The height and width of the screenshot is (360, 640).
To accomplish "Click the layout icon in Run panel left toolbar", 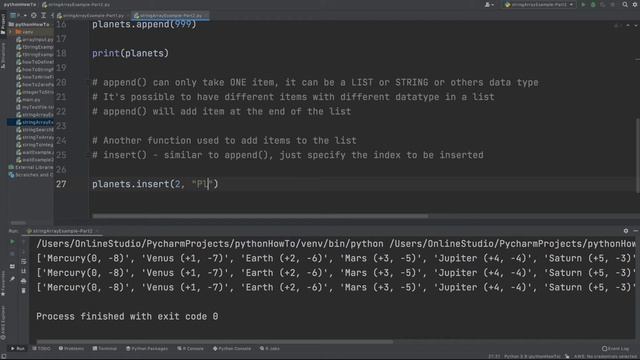I will 12,266.
